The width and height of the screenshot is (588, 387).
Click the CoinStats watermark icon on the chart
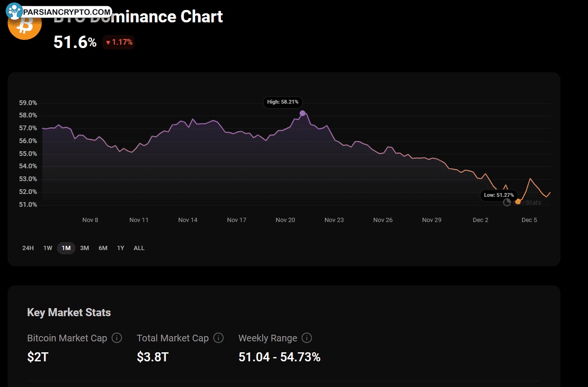pyautogui.click(x=507, y=202)
